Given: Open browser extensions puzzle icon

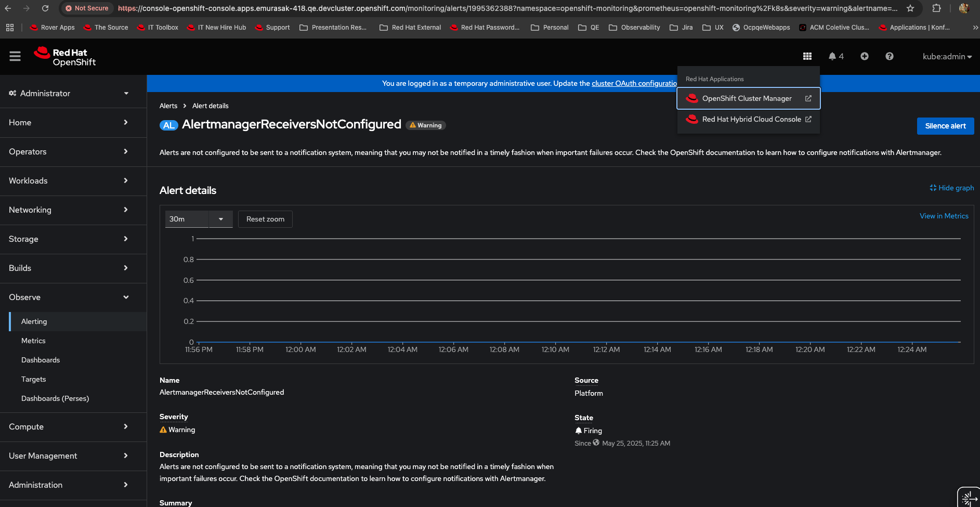Looking at the screenshot, I should pyautogui.click(x=936, y=8).
